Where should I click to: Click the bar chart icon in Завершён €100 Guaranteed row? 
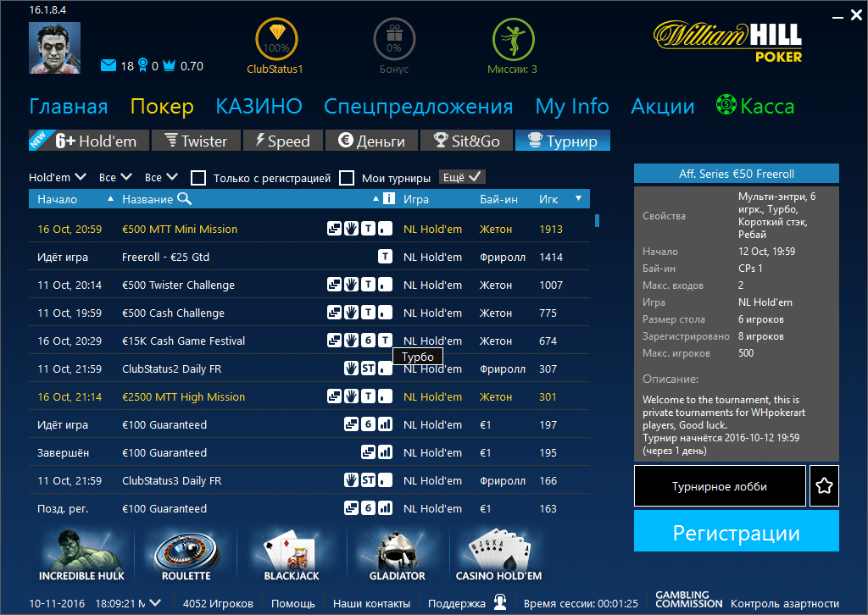click(386, 452)
